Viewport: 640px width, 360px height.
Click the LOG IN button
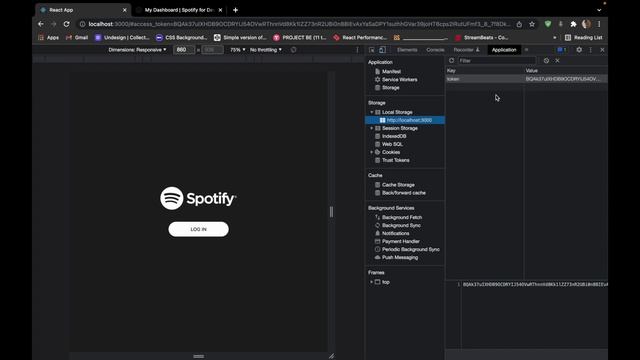tap(198, 229)
